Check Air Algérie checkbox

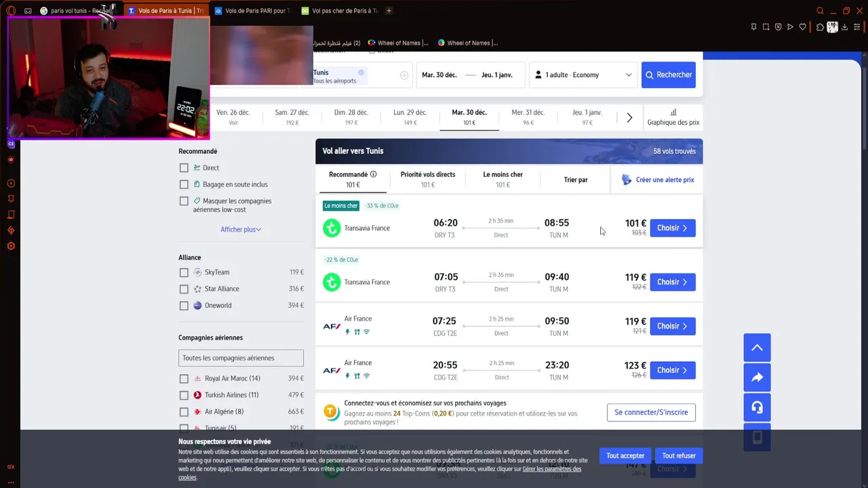(x=184, y=412)
